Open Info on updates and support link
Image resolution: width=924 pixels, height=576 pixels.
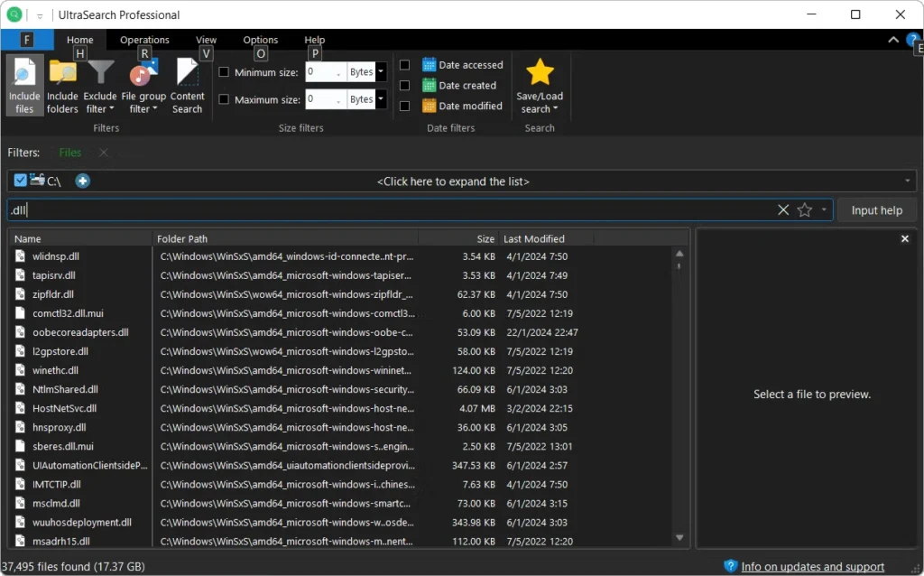812,566
